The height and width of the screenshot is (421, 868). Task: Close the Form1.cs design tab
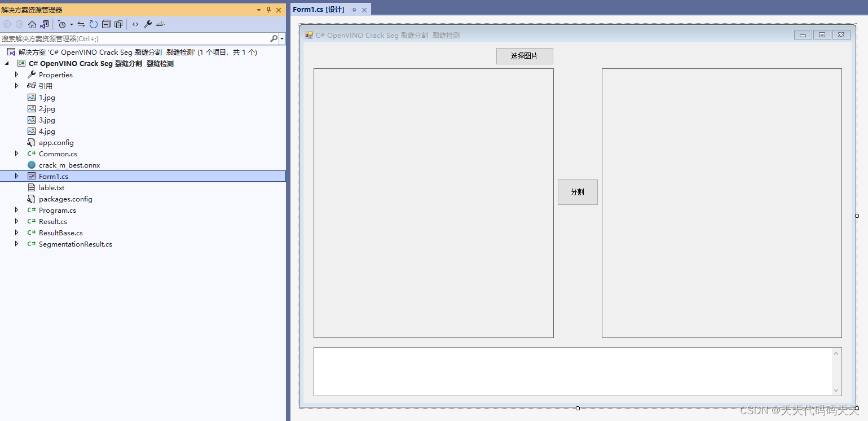364,10
